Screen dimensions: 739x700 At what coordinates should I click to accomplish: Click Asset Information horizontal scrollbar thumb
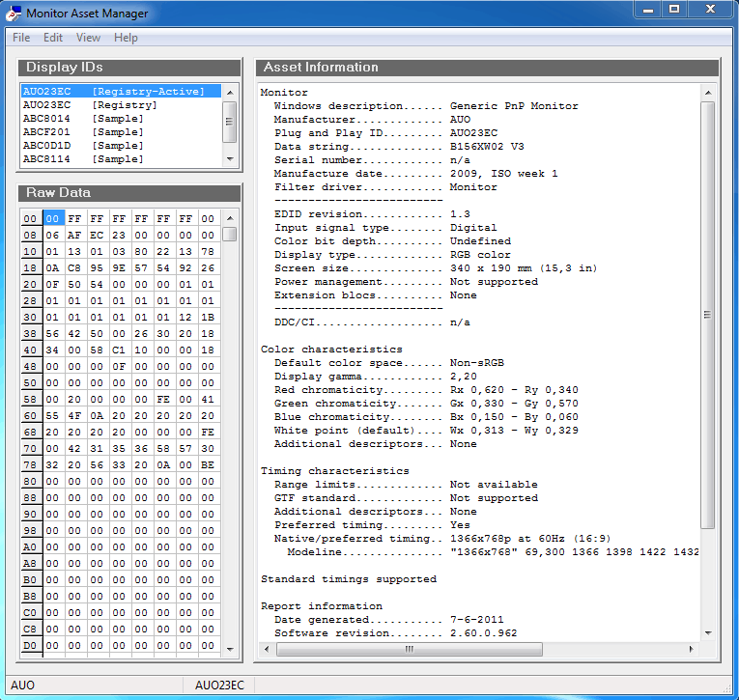click(x=409, y=649)
